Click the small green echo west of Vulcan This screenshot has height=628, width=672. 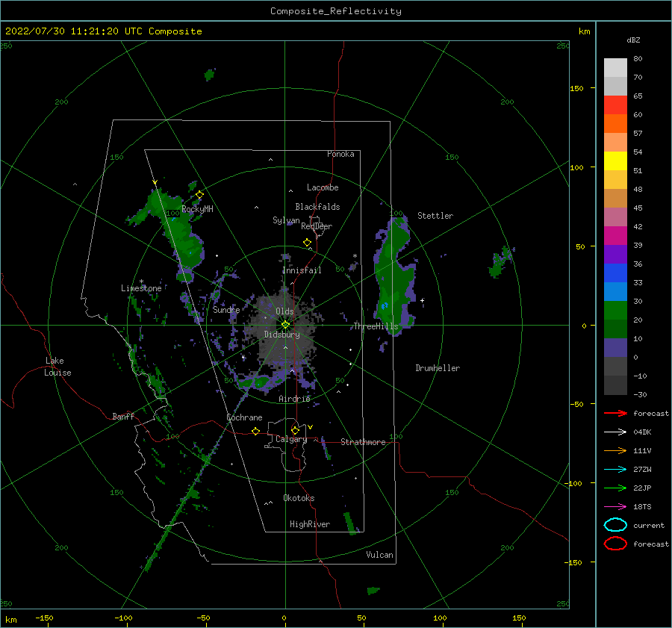click(x=351, y=523)
